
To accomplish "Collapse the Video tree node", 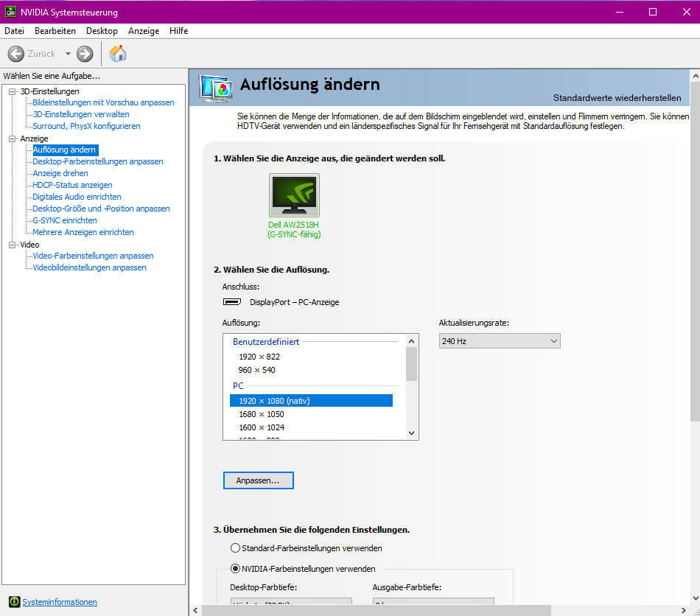I will pos(13,245).
